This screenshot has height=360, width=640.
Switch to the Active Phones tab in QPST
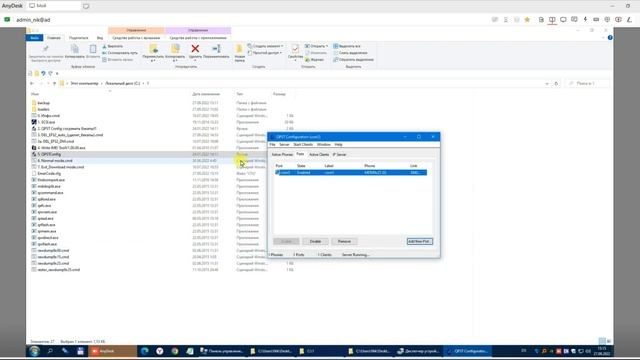tap(282, 155)
